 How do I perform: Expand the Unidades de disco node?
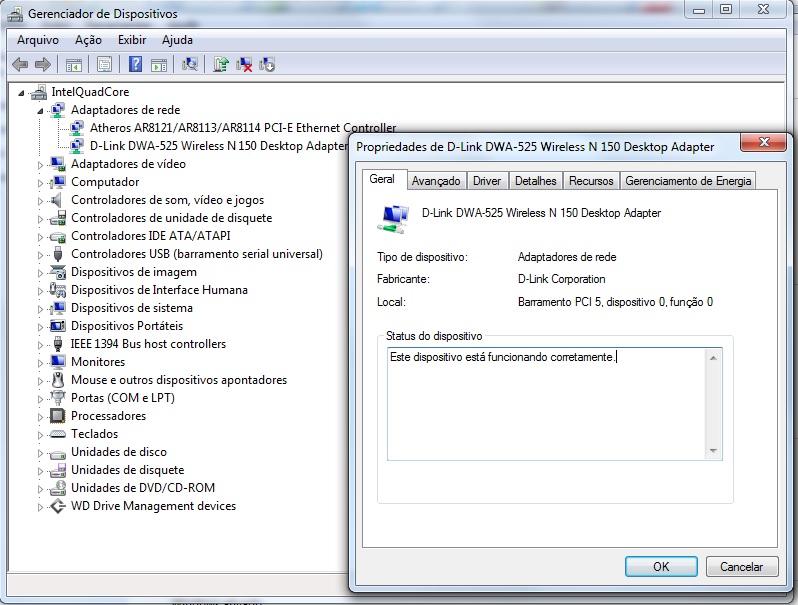[40, 452]
